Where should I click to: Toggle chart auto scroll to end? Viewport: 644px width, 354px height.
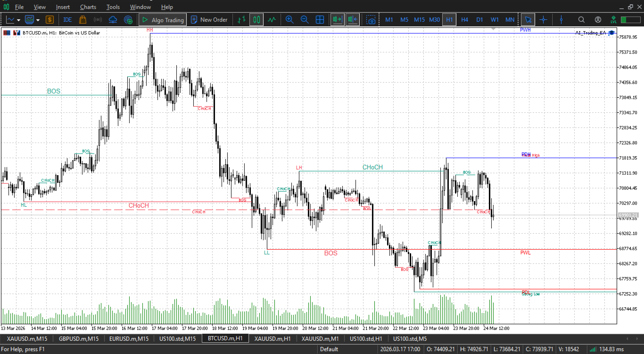337,20
